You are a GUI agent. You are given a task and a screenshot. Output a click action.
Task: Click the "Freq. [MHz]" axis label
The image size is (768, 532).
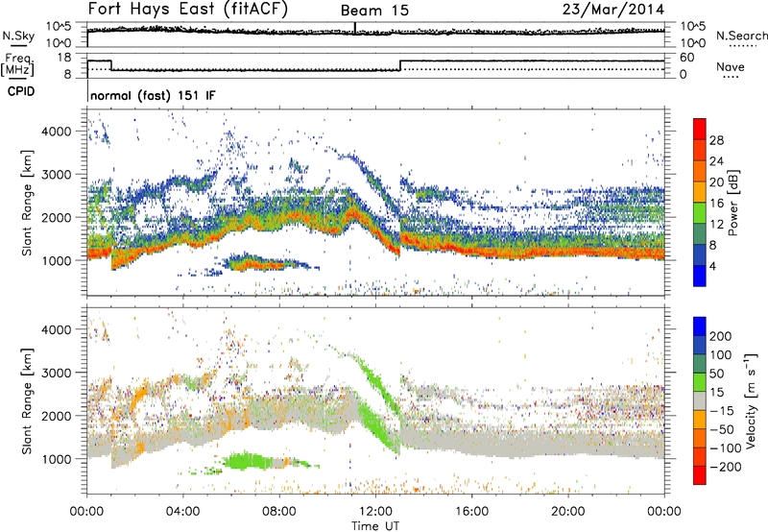(17, 64)
